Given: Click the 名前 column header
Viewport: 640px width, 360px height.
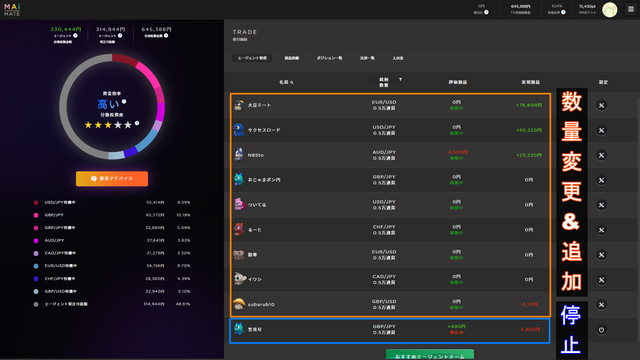Looking at the screenshot, I should click(284, 82).
